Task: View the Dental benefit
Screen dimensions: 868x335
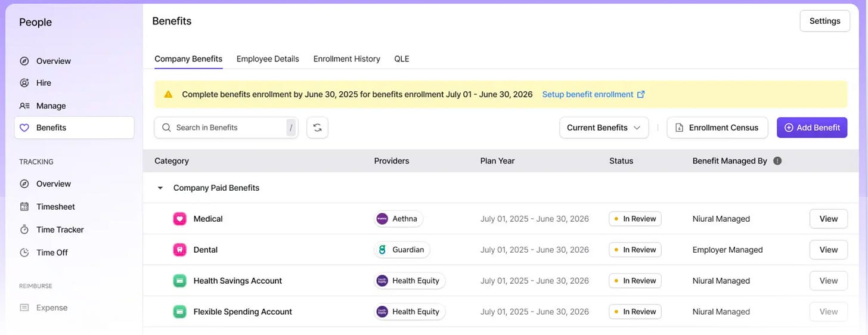Action: [829, 250]
